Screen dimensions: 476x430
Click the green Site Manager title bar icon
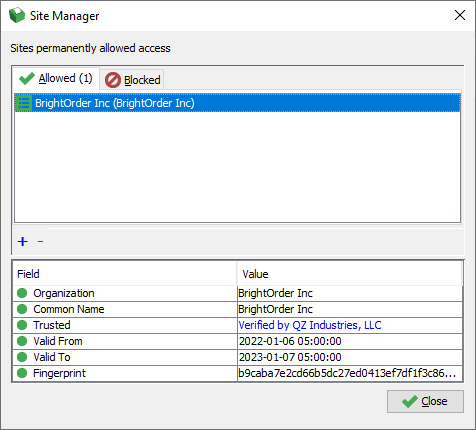(17, 15)
